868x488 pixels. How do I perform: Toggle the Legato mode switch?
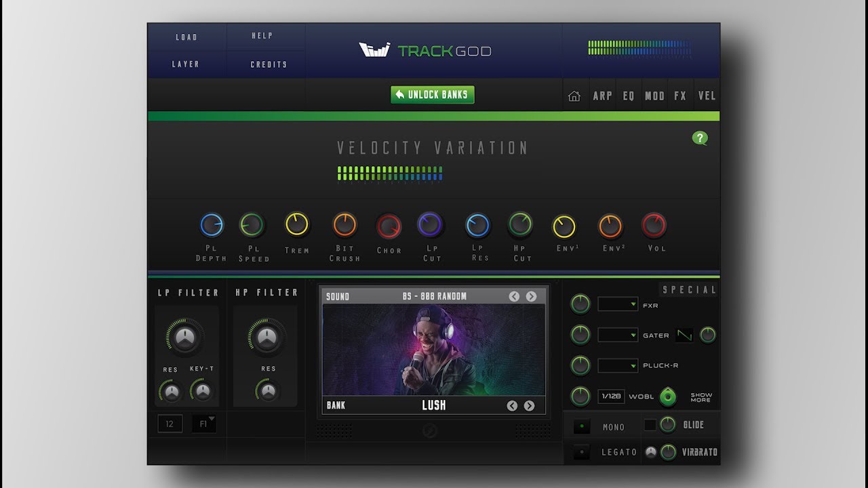click(x=581, y=452)
